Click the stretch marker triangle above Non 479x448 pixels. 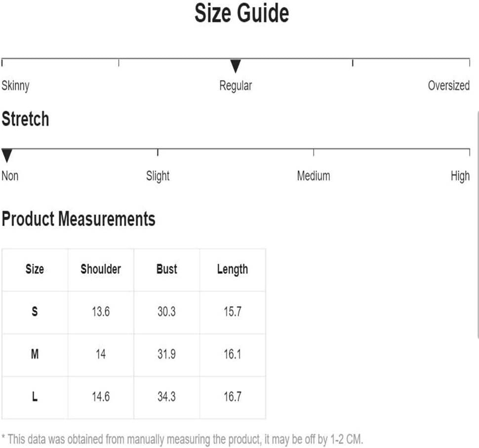click(7, 156)
